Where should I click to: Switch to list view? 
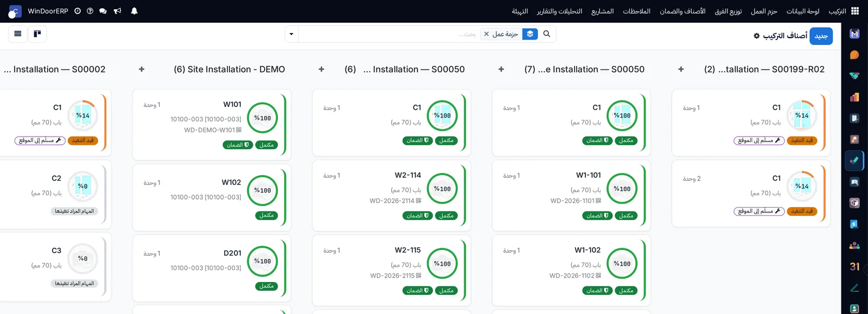[18, 34]
